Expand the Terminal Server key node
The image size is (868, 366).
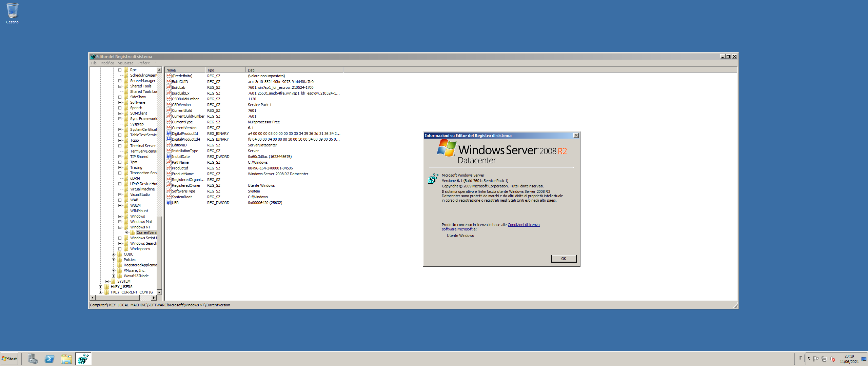click(120, 146)
